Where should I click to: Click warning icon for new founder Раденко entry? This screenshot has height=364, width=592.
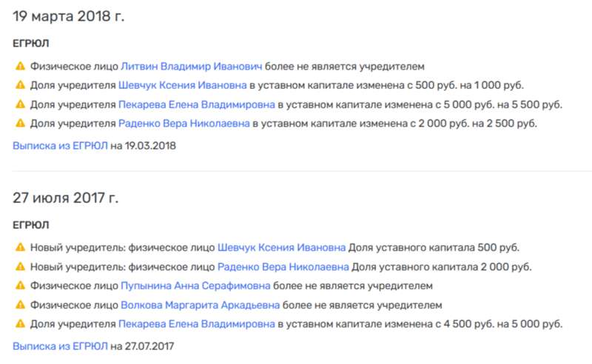18,266
